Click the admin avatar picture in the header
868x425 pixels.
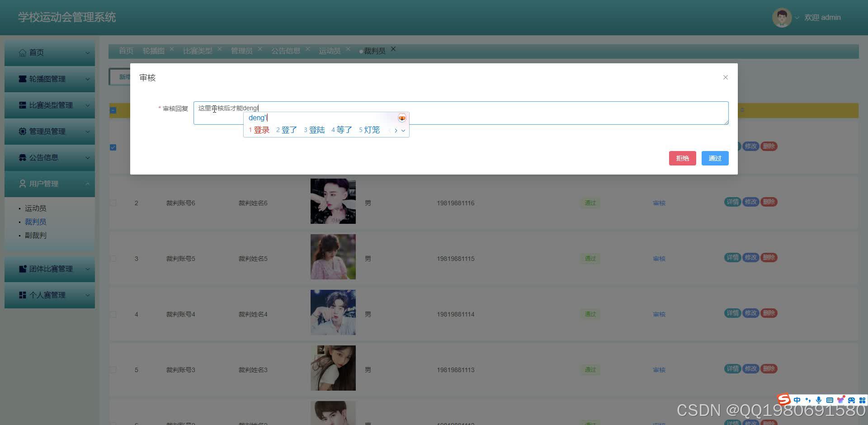click(782, 18)
